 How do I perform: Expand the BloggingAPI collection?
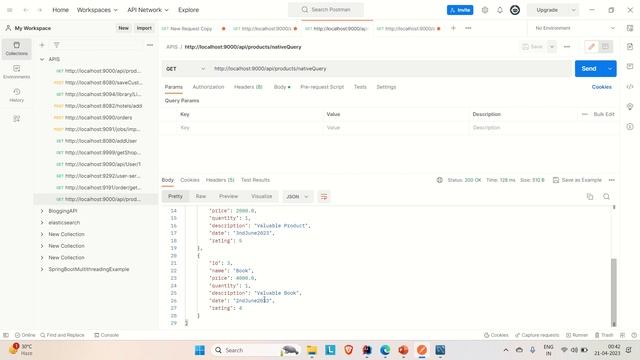(42, 211)
